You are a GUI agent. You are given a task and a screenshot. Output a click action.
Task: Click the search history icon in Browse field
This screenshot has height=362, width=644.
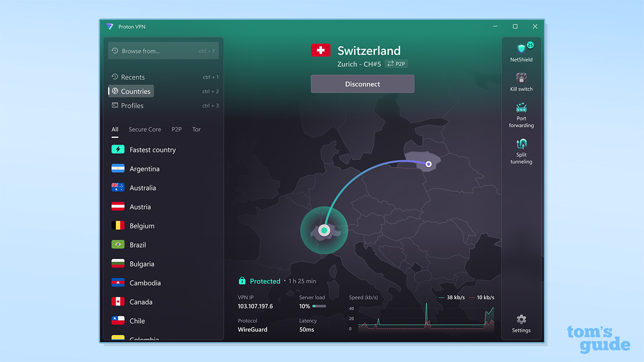click(x=115, y=51)
